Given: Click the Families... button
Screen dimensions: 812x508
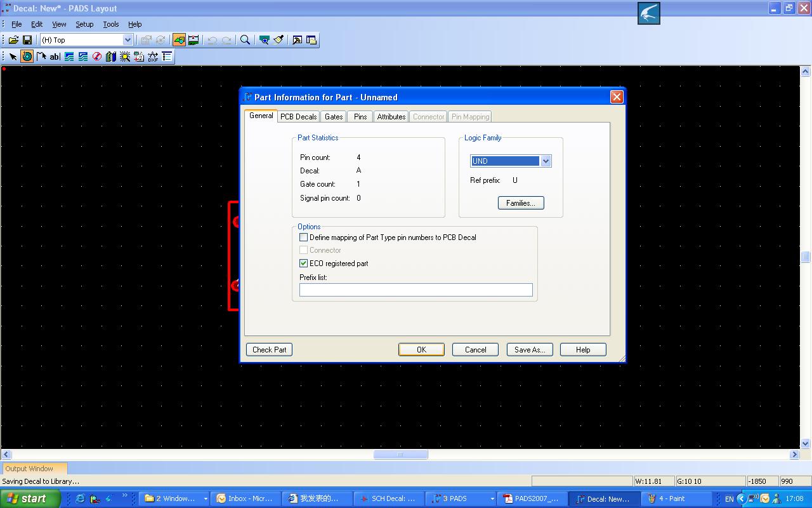Looking at the screenshot, I should [521, 203].
